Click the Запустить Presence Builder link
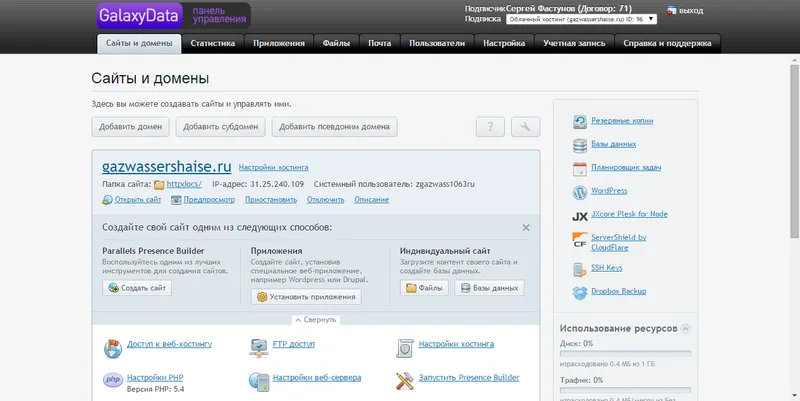Viewport: 800px width, 401px height. pos(469,378)
